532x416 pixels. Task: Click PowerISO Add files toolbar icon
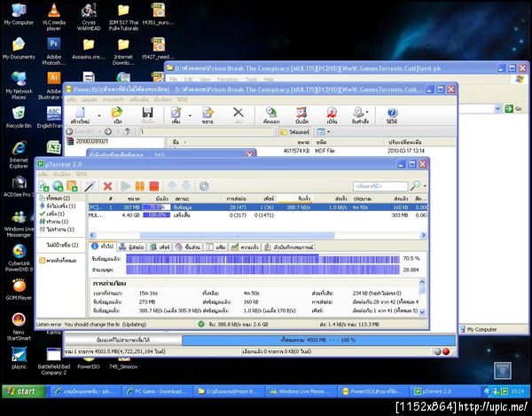pyautogui.click(x=176, y=115)
